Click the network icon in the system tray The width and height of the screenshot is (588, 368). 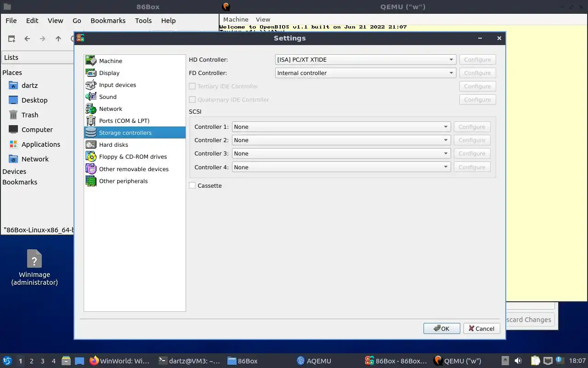(548, 361)
